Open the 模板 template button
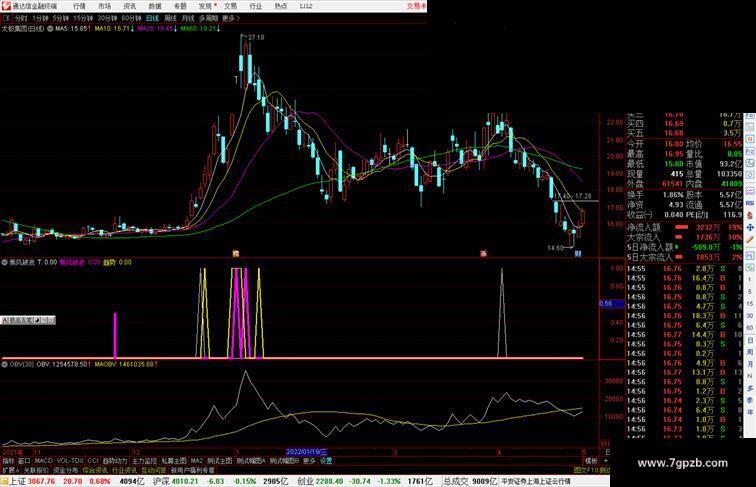Image resolution: width=756 pixels, height=487 pixels. 591,461
